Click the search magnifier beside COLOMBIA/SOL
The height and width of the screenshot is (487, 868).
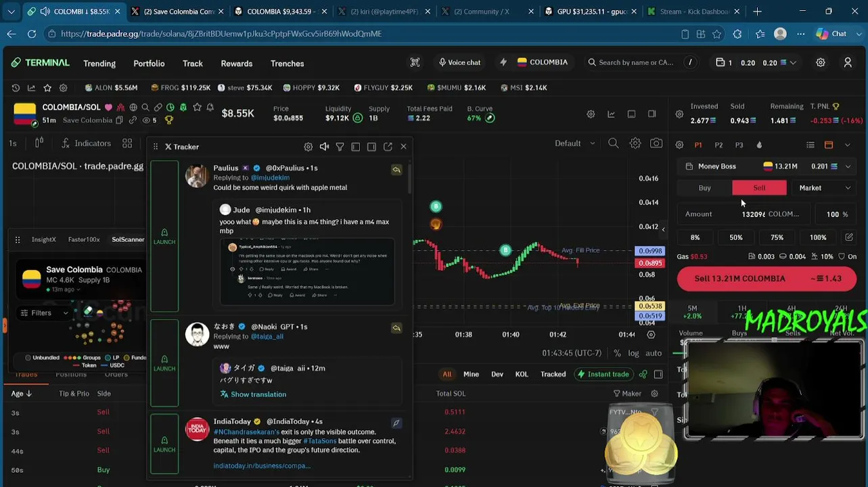click(145, 108)
